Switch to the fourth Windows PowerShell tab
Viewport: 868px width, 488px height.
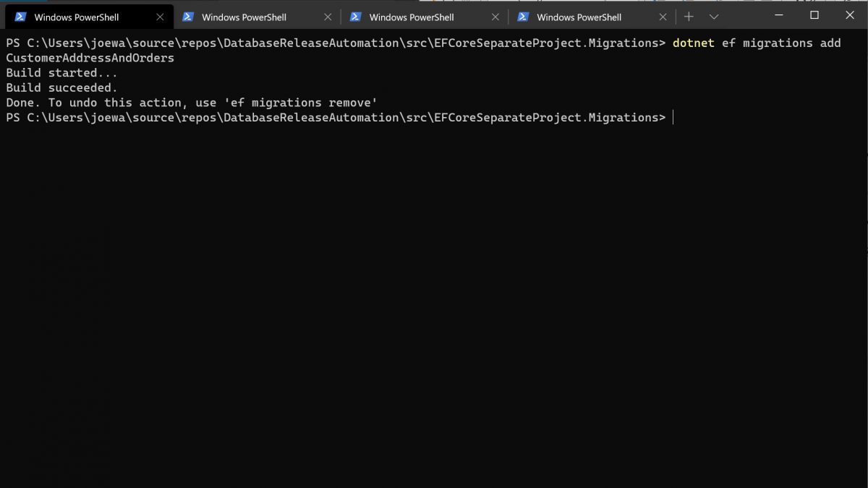tap(579, 17)
